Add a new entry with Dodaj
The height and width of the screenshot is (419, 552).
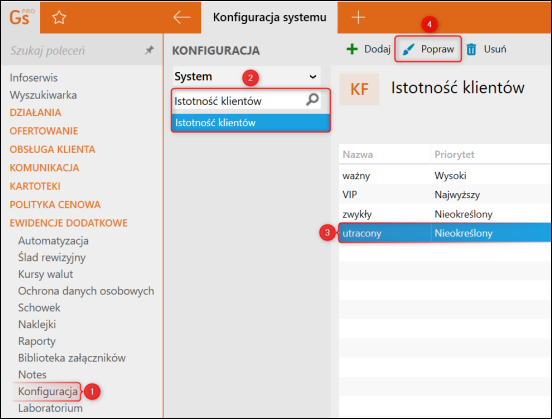(x=368, y=49)
